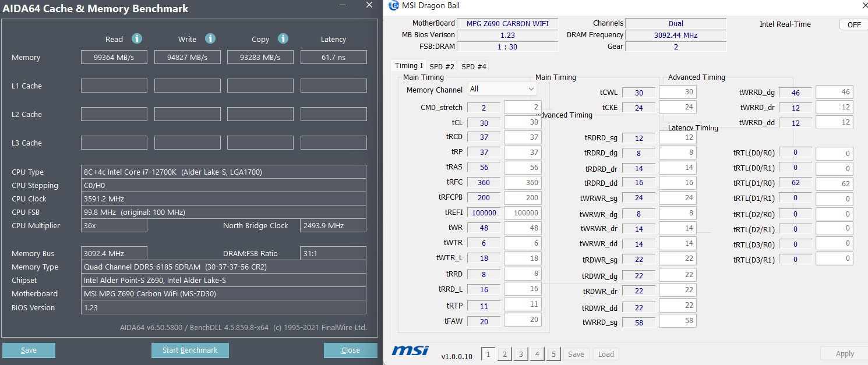Image resolution: width=868 pixels, height=365 pixels.
Task: Minimize the AIDA64 benchmark window
Action: click(x=341, y=5)
